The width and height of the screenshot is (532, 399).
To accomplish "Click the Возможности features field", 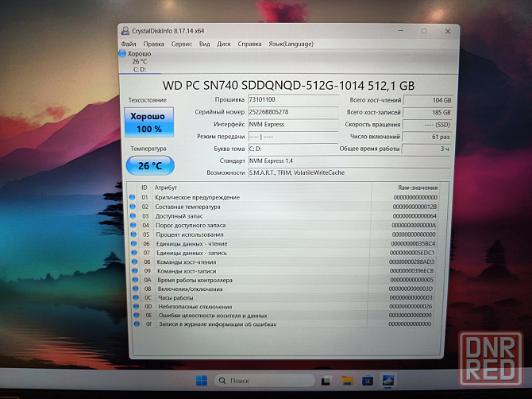I will (349, 172).
